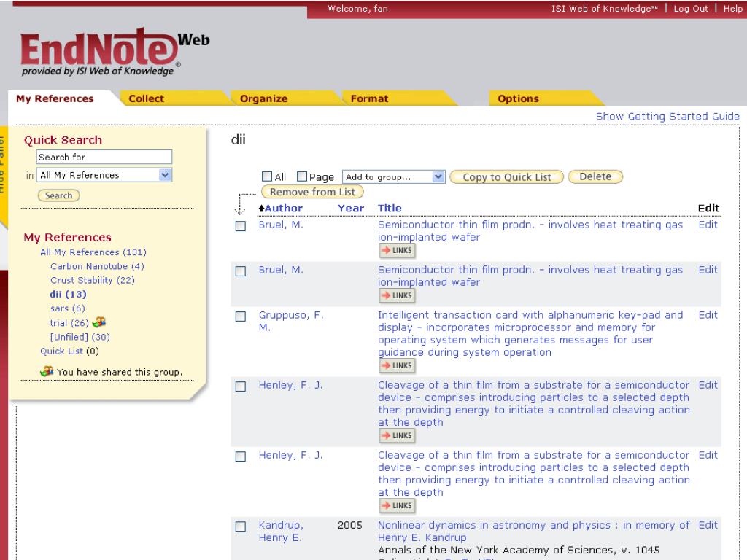747x560 pixels.
Task: Sort by Year column header
Action: click(351, 208)
